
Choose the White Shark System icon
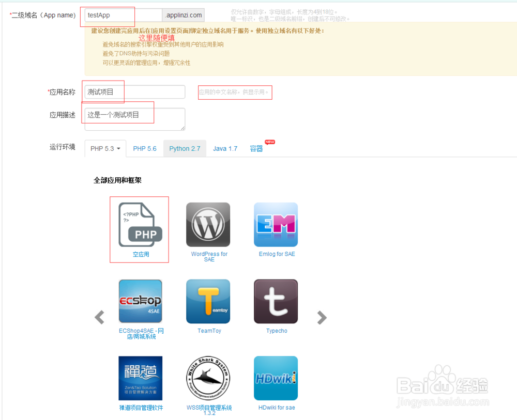(208, 378)
